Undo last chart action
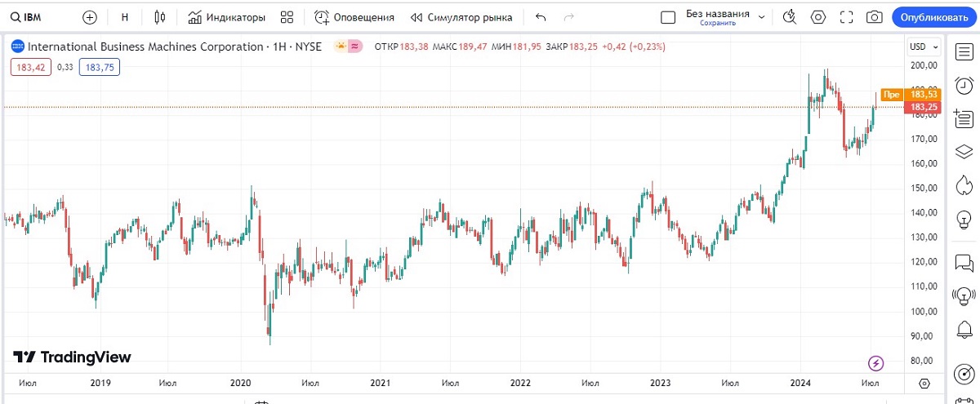 click(x=540, y=17)
